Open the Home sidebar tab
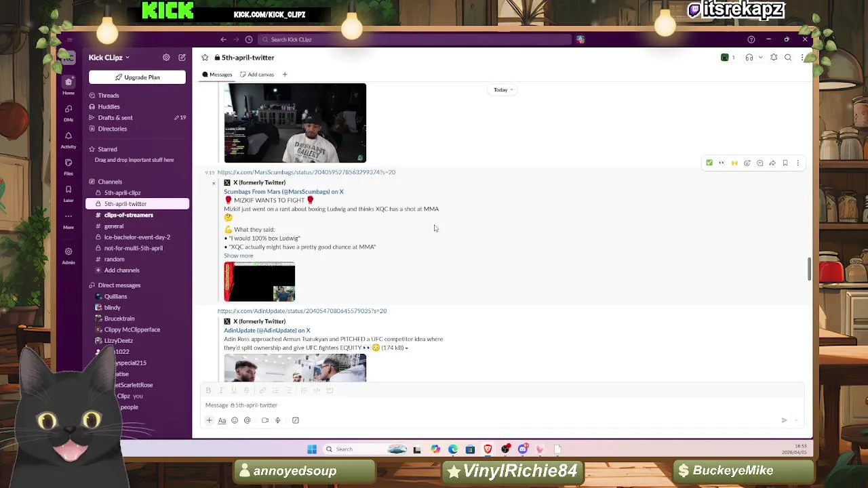The height and width of the screenshot is (488, 868). [68, 84]
